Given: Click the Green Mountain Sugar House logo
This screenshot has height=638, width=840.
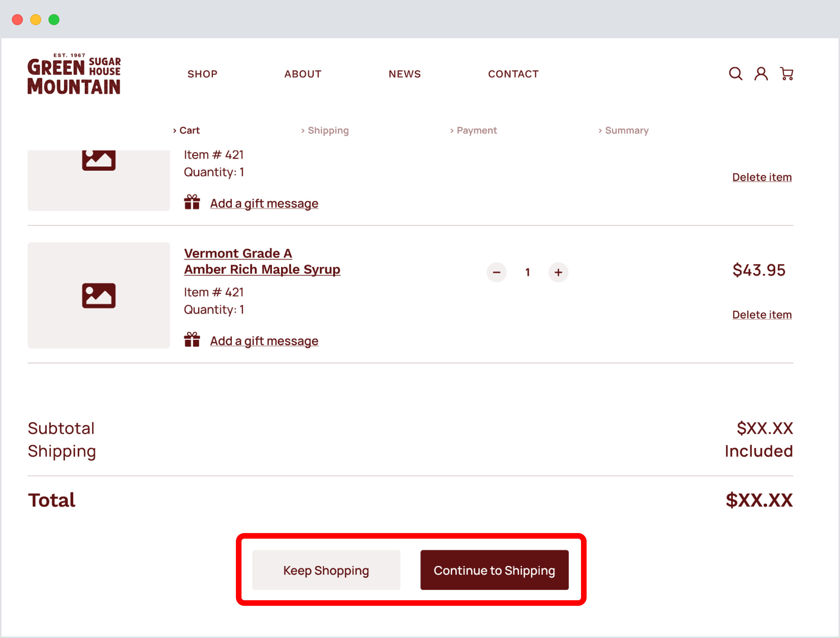Looking at the screenshot, I should pos(74,75).
